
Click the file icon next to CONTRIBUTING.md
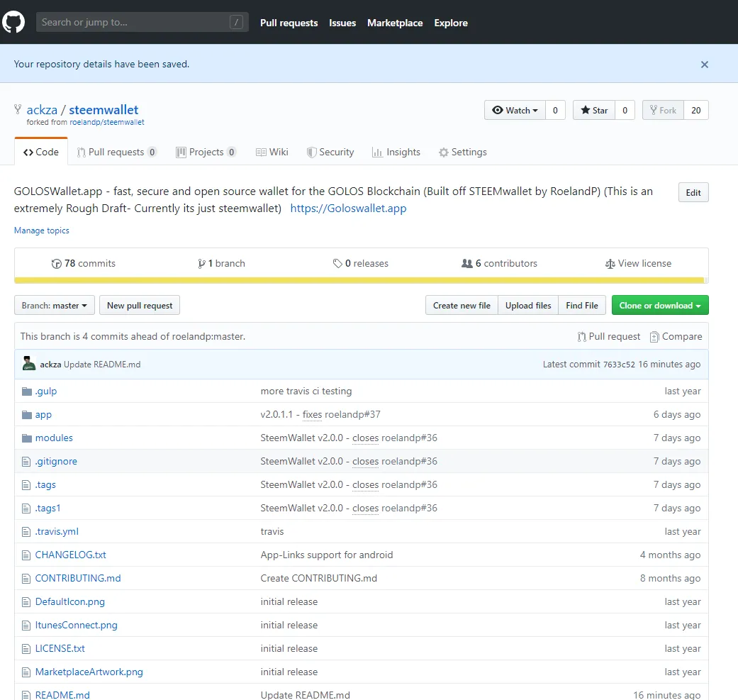(26, 579)
